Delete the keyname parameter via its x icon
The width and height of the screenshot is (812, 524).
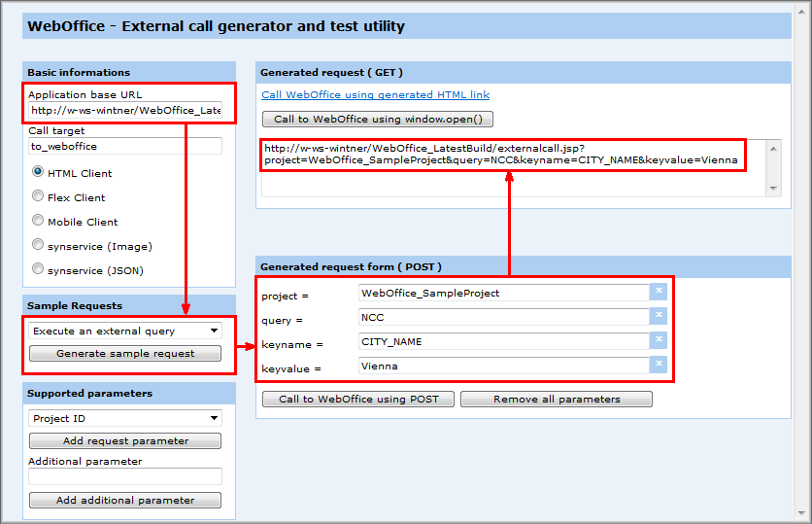tap(659, 340)
